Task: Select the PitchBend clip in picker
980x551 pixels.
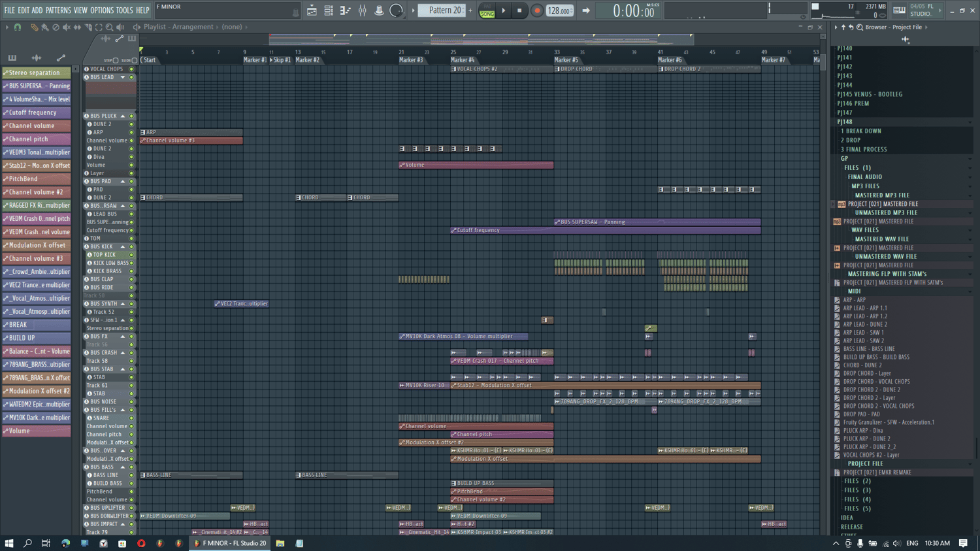Action: [37, 179]
